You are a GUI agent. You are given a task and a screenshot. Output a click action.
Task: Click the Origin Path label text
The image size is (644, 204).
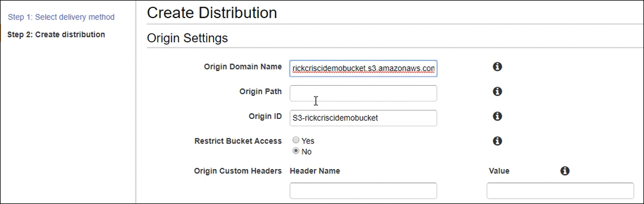pyautogui.click(x=260, y=91)
